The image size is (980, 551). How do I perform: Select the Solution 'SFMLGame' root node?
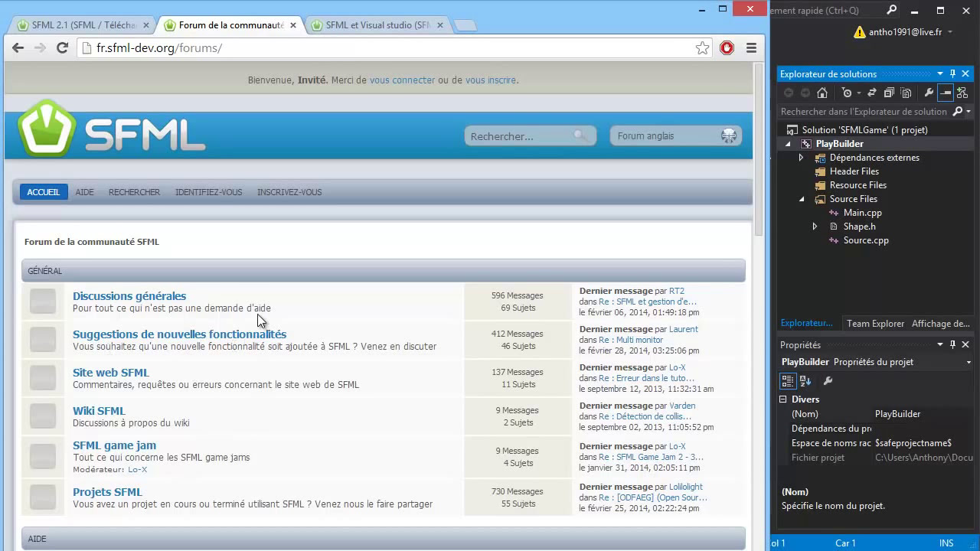pyautogui.click(x=864, y=130)
